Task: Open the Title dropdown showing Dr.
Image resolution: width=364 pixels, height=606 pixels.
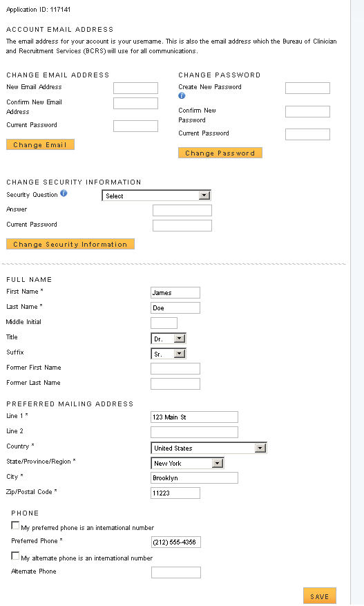Action: 169,339
